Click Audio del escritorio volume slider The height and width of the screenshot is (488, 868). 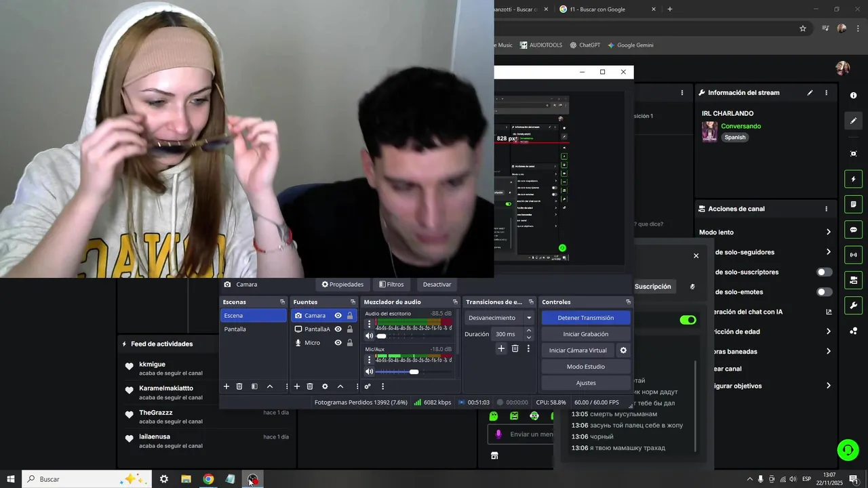[414, 336]
